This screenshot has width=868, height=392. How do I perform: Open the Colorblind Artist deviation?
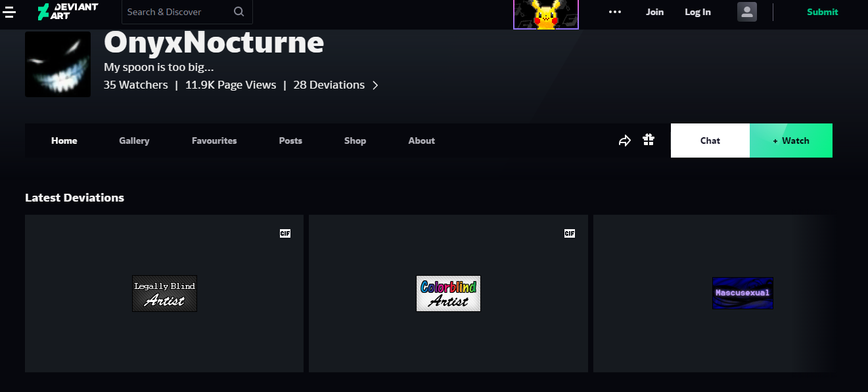tap(448, 294)
